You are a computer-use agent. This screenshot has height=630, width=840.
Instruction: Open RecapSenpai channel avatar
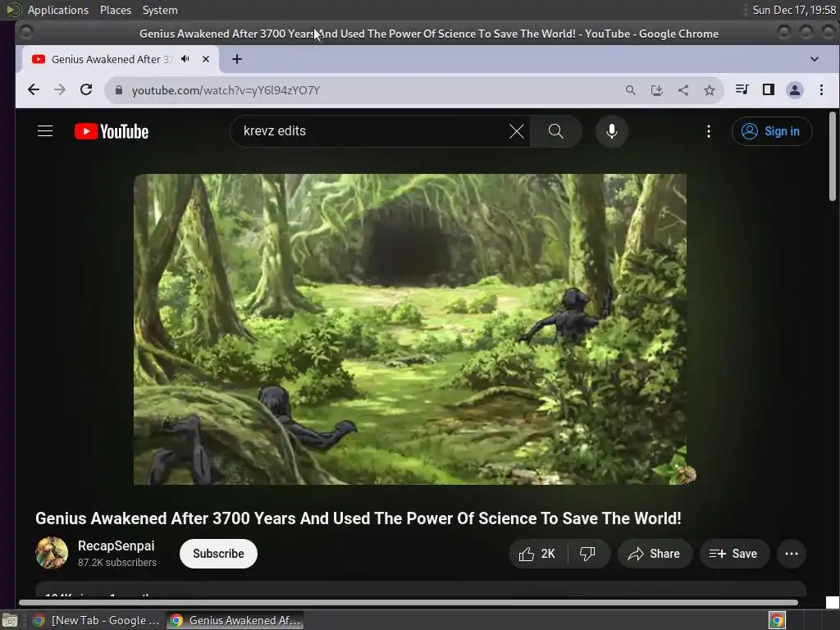(52, 553)
